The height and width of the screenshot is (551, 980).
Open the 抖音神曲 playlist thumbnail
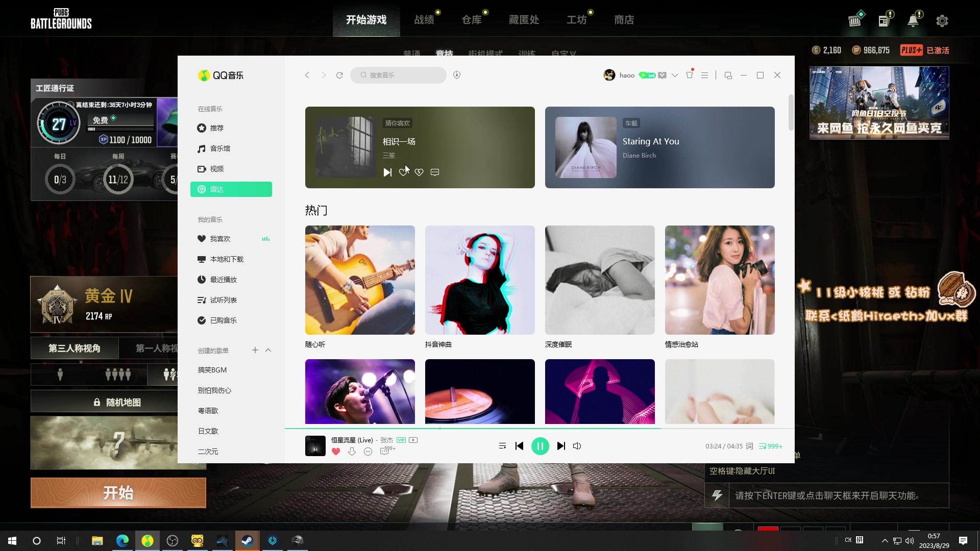coord(480,280)
